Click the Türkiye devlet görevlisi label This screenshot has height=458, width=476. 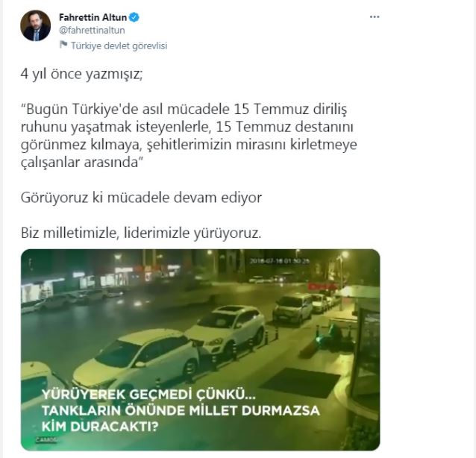pos(119,46)
